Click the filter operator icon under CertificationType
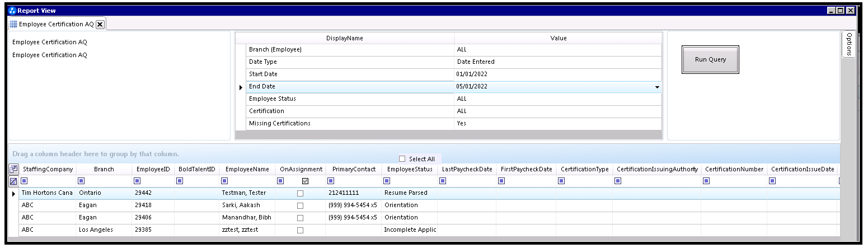This screenshot has height=248, width=868. click(x=561, y=181)
